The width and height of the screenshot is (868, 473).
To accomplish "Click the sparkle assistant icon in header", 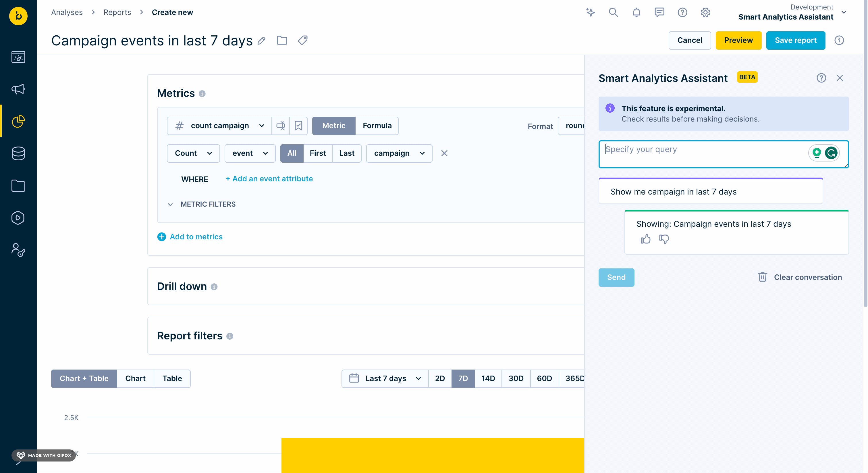I will tap(590, 12).
